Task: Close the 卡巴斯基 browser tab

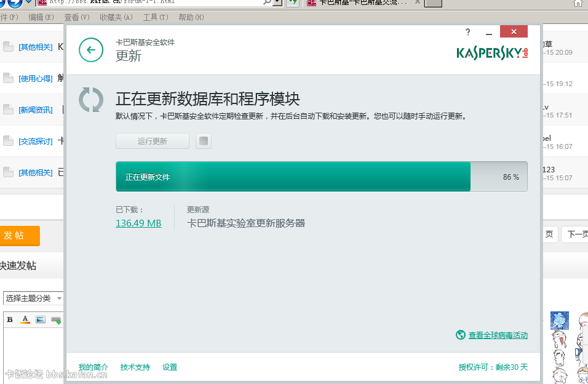Action: pyautogui.click(x=418, y=2)
